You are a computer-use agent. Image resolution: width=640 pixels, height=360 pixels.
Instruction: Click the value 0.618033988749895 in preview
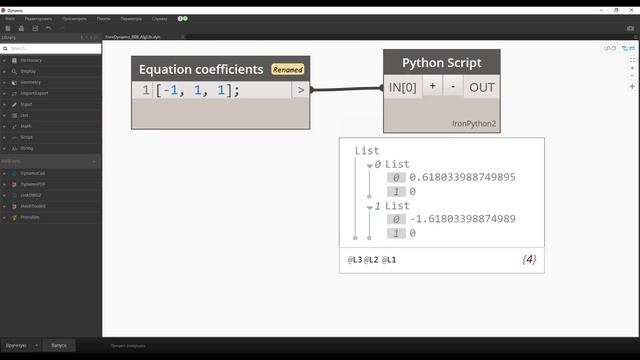pyautogui.click(x=462, y=177)
